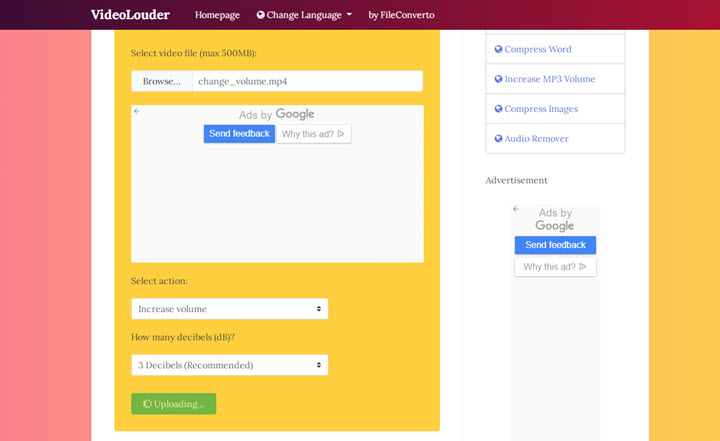Click Why this ad? in the main ad
This screenshot has width=720, height=441.
point(314,134)
